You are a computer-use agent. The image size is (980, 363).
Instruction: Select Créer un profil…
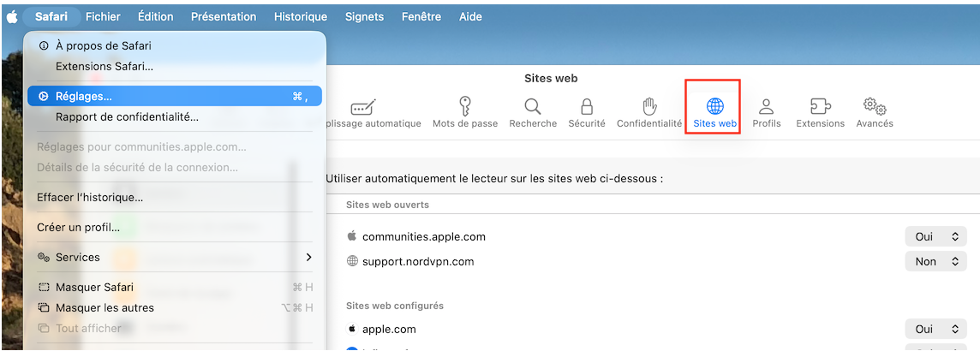[x=78, y=227]
